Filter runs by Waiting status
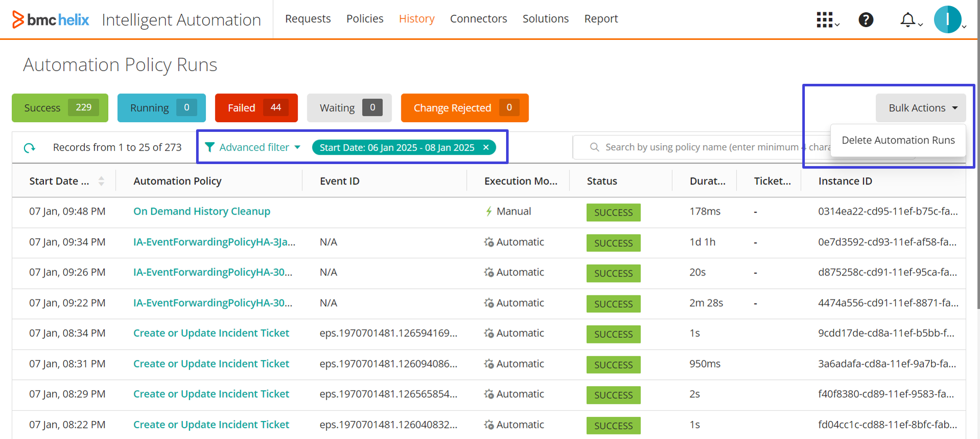Viewport: 980px width, 439px height. [349, 108]
